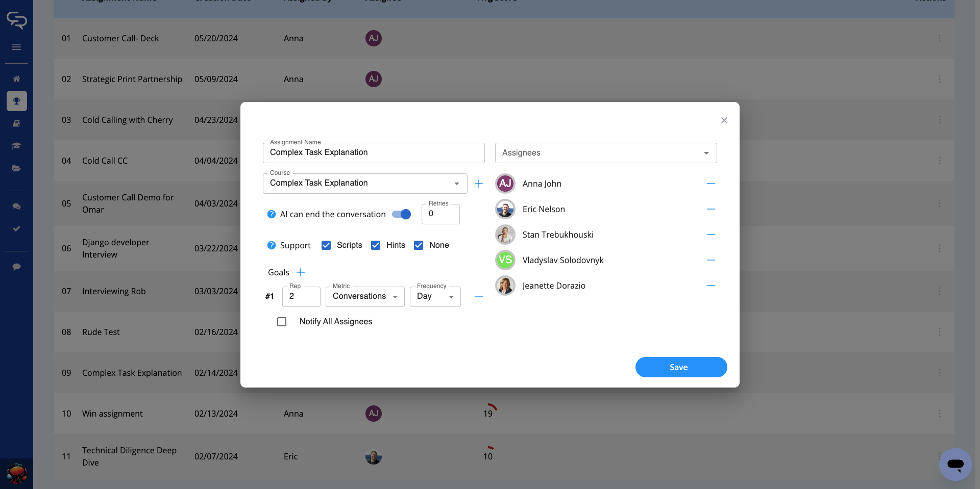This screenshot has height=489, width=980.
Task: Open the chat support bubble
Action: click(x=955, y=464)
